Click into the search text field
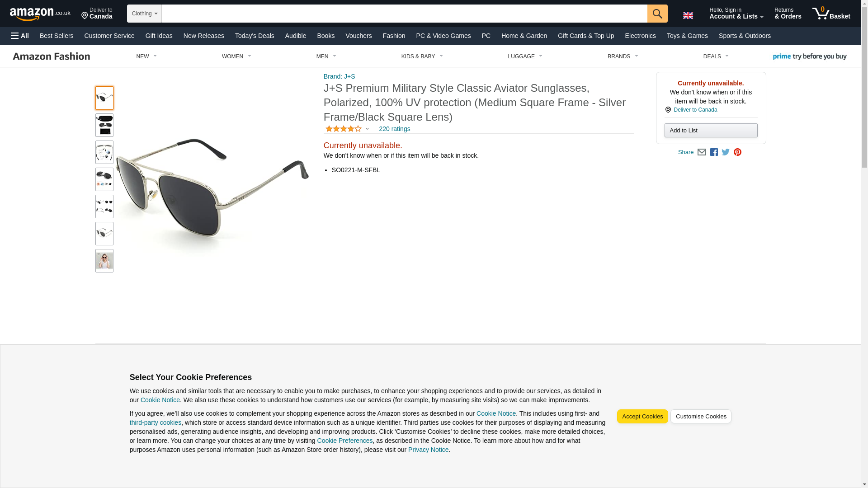 (x=404, y=14)
